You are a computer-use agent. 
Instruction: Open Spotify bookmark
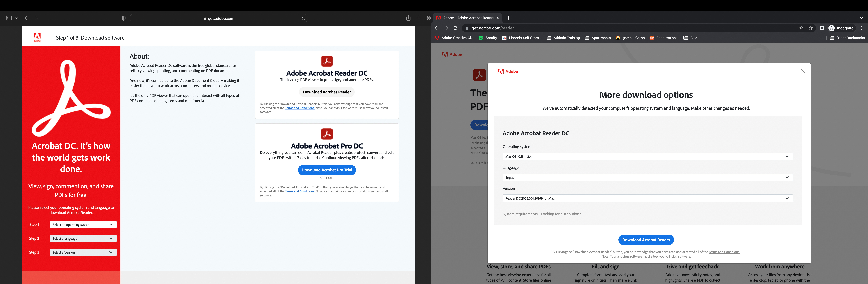pos(488,38)
